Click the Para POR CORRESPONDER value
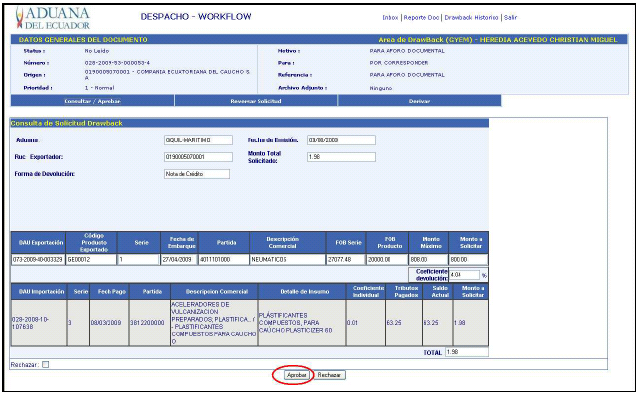Screen dimensions: 640x394 (399, 63)
